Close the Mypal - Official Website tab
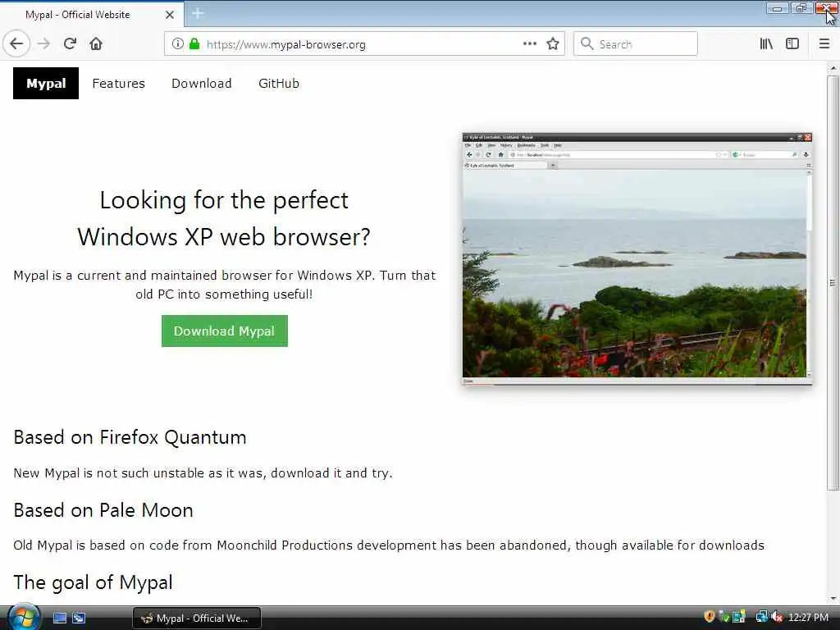The image size is (840, 630). (x=170, y=15)
